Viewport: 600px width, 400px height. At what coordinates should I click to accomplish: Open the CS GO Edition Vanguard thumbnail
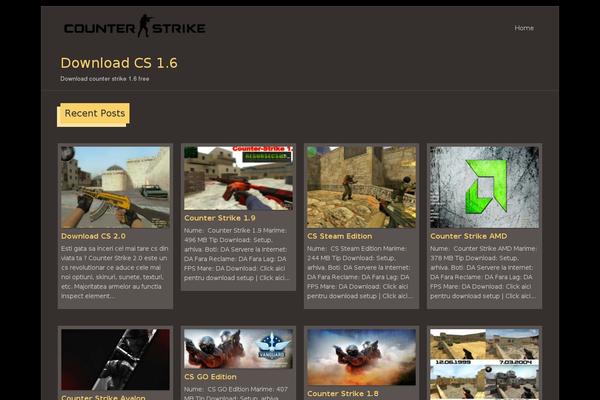pyautogui.click(x=238, y=349)
